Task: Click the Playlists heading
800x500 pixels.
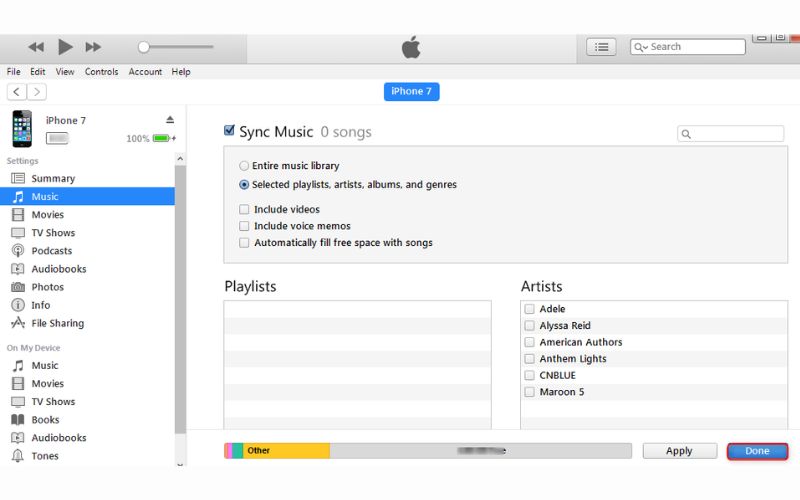Action: click(250, 286)
